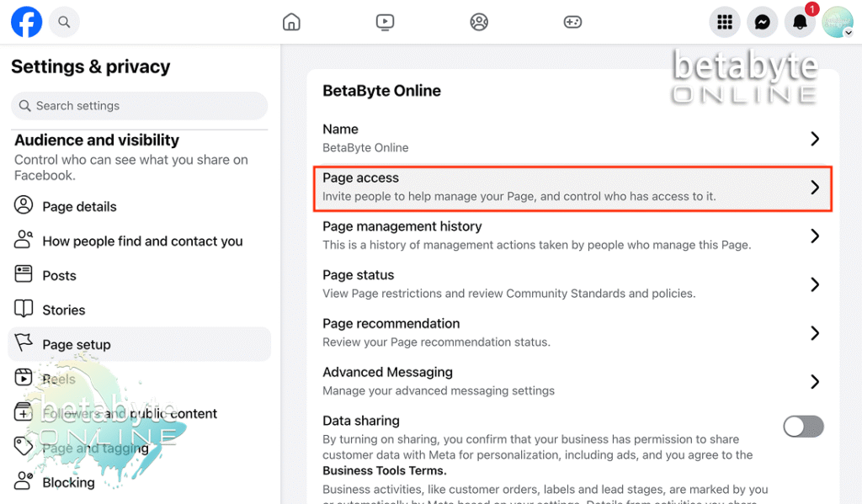Screen dimensions: 862x504
Task: Open the Video tab icon
Action: pyautogui.click(x=385, y=22)
